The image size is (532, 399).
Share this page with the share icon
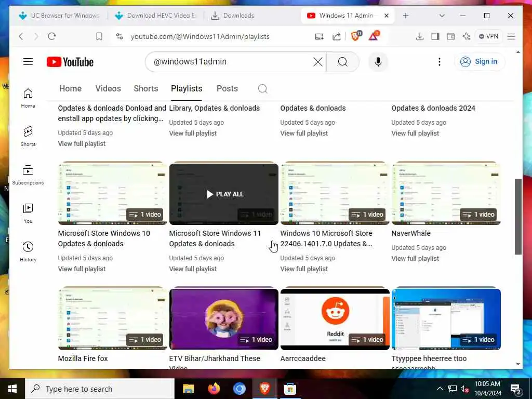(x=336, y=36)
